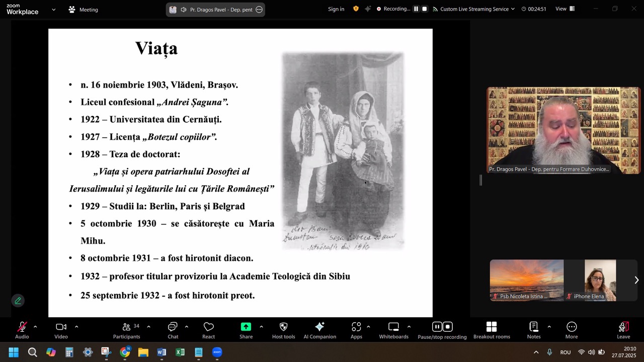Unmute the Audio microphone
This screenshot has height=362, width=644.
(x=22, y=330)
